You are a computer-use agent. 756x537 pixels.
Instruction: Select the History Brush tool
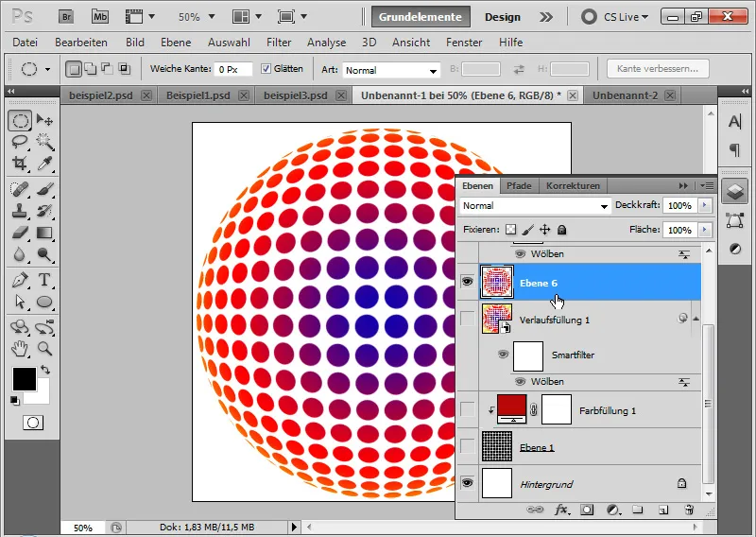click(44, 211)
